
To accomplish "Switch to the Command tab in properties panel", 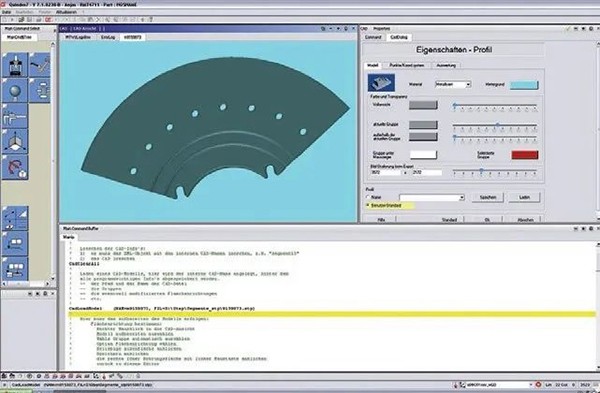I will click(x=373, y=38).
